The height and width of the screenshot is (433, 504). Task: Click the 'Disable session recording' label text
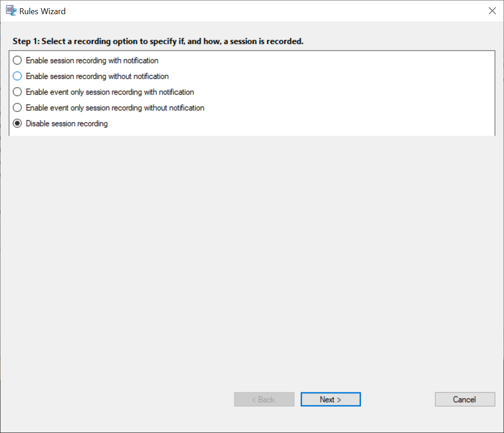tap(67, 123)
